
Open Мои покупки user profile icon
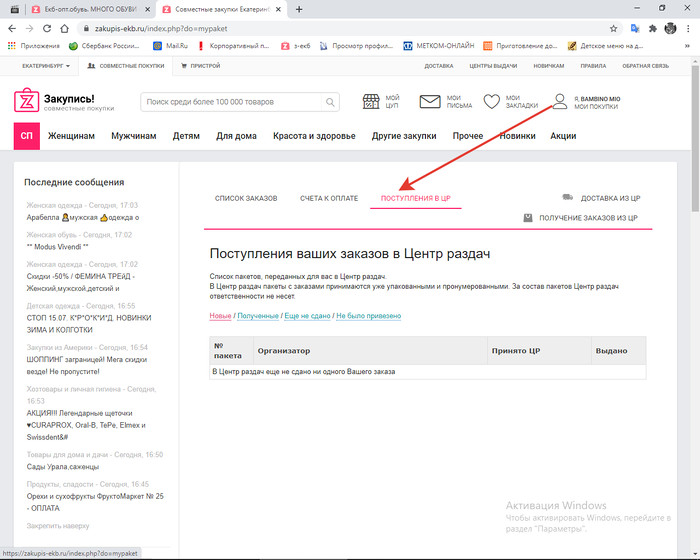560,102
